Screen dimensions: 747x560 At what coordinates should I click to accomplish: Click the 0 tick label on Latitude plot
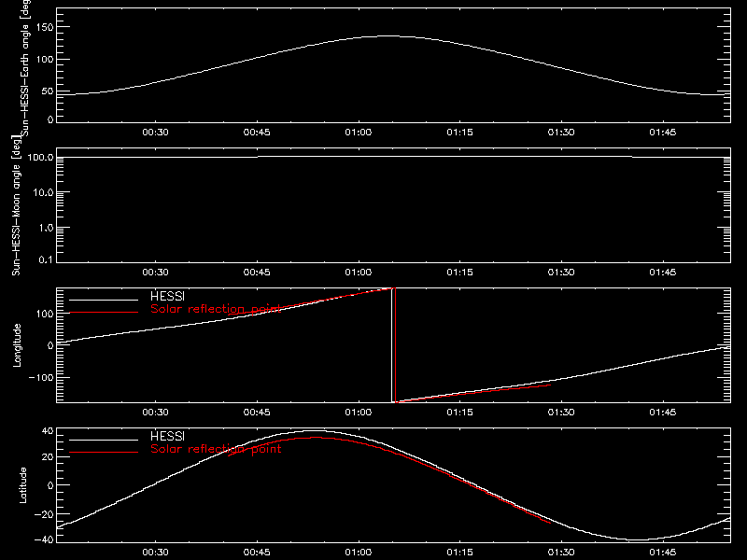50,485
